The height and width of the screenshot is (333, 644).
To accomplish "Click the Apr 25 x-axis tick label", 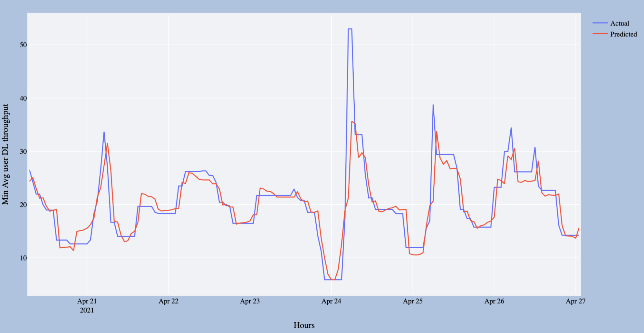I will [413, 301].
